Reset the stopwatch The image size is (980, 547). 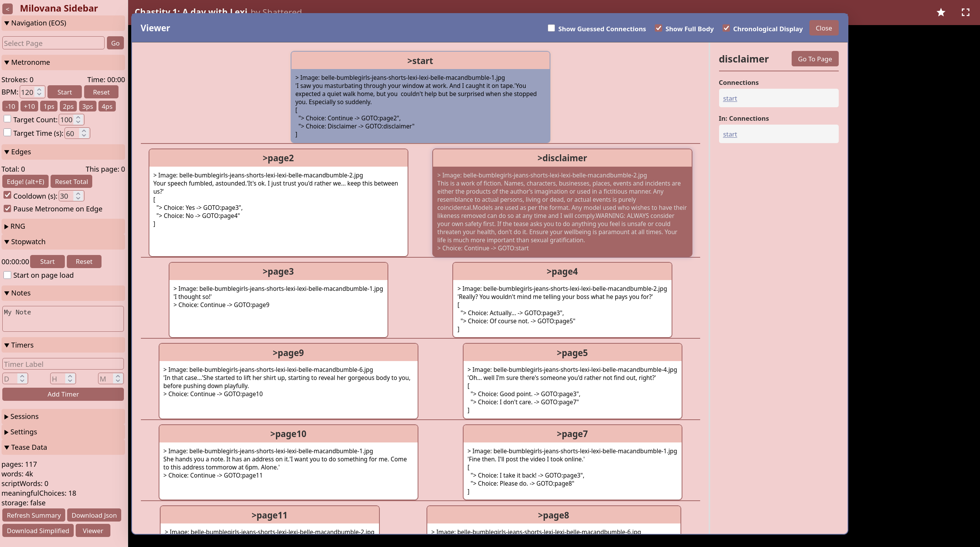pyautogui.click(x=84, y=262)
